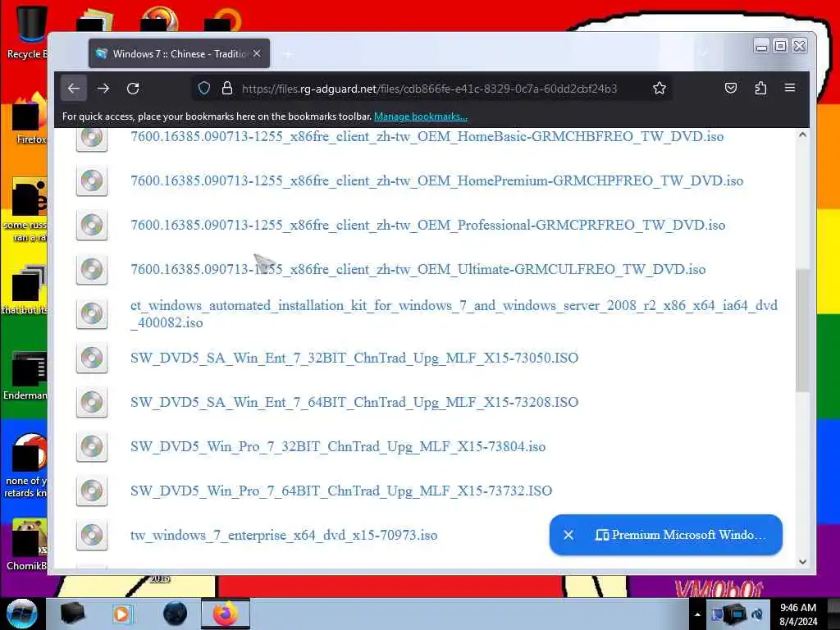
Task: Dismiss the Premium Microsoft Windows banner
Action: (568, 535)
